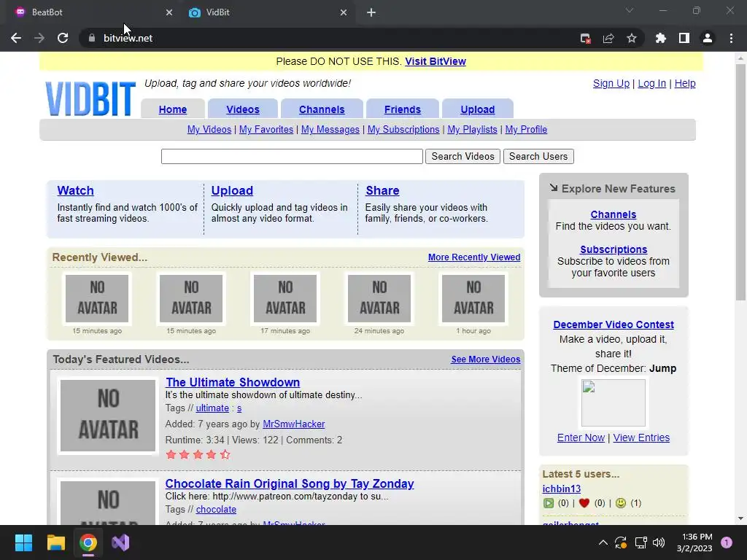Click ichbin13's red heart favorites icon
The image size is (747, 560).
[x=584, y=503]
